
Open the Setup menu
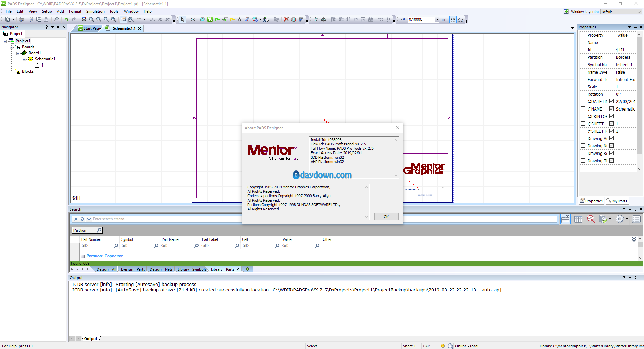[47, 11]
